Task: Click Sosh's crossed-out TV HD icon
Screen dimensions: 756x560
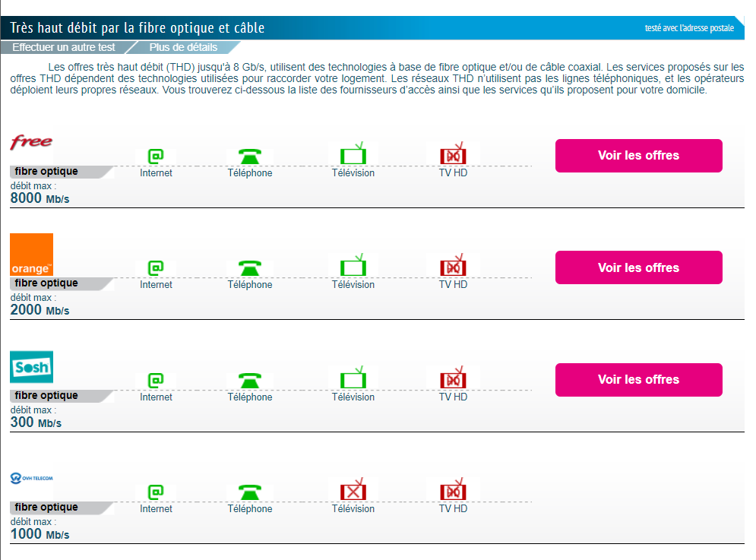Action: coord(453,380)
